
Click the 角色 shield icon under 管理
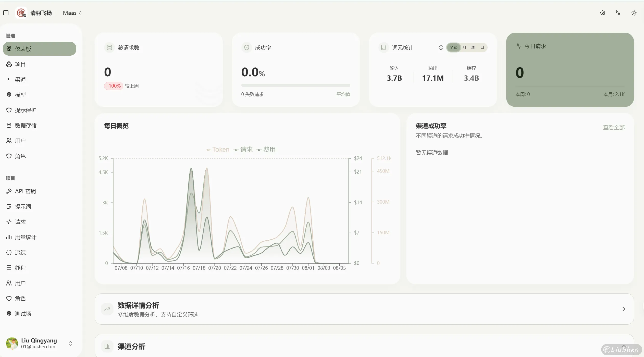click(x=9, y=156)
